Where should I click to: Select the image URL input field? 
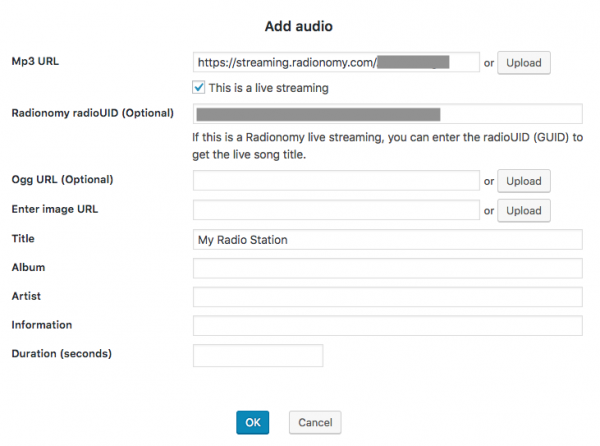335,210
